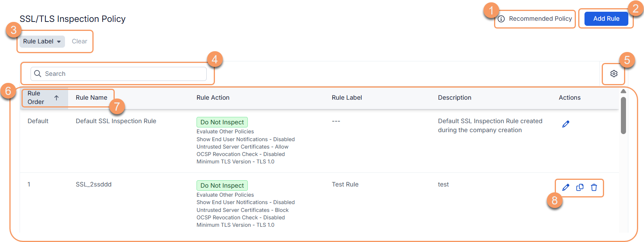Open the table settings gear icon

614,73
